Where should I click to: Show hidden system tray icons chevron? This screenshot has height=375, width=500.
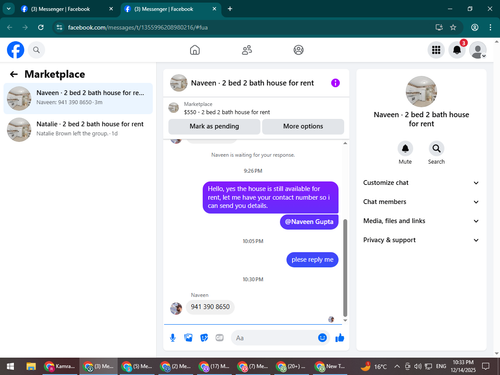coord(397,366)
